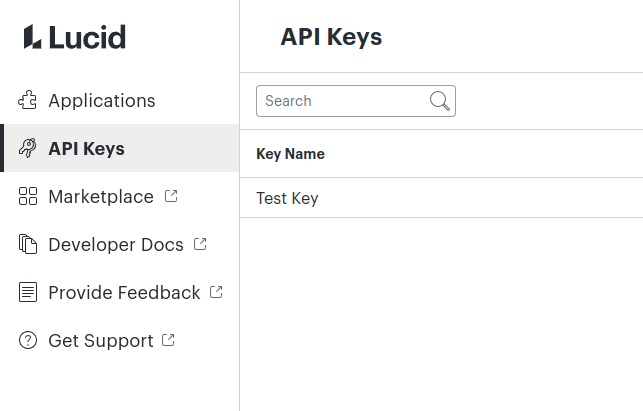Click the Applications puzzle piece icon

click(27, 100)
